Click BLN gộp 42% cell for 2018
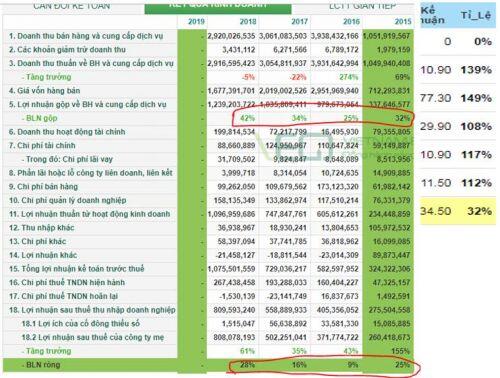Image resolution: width=500 pixels, height=378 pixels. [248, 118]
